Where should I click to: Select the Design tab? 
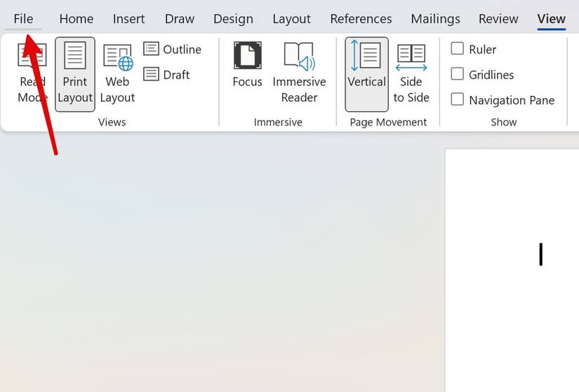(x=233, y=19)
